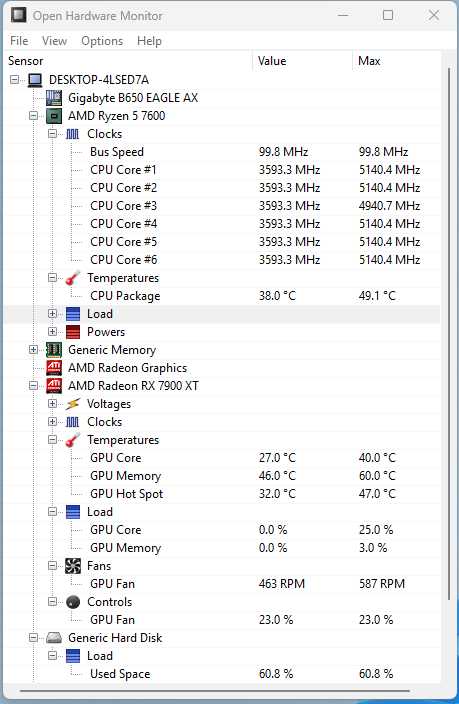Image resolution: width=459 pixels, height=704 pixels.
Task: Click the Generic Memory RAM icon
Action: coord(54,350)
